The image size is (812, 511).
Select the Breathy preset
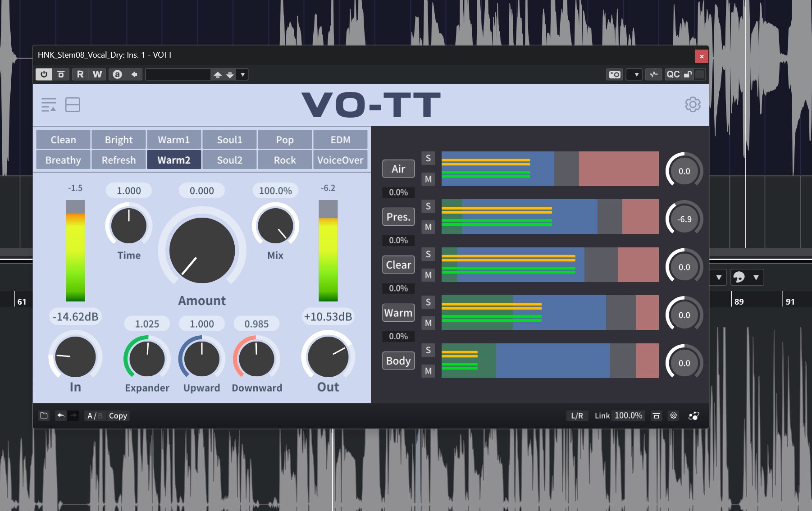pos(63,160)
